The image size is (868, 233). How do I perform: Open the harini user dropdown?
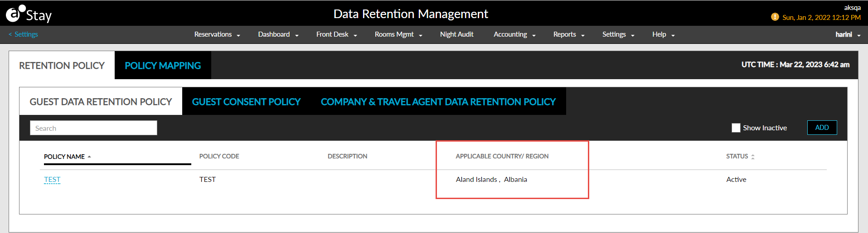(x=848, y=35)
